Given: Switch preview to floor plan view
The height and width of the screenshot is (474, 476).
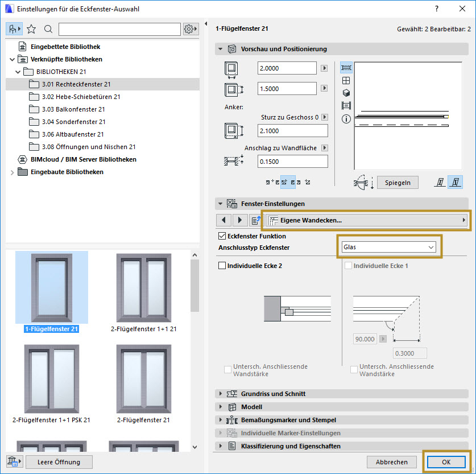Looking at the screenshot, I should click(346, 68).
